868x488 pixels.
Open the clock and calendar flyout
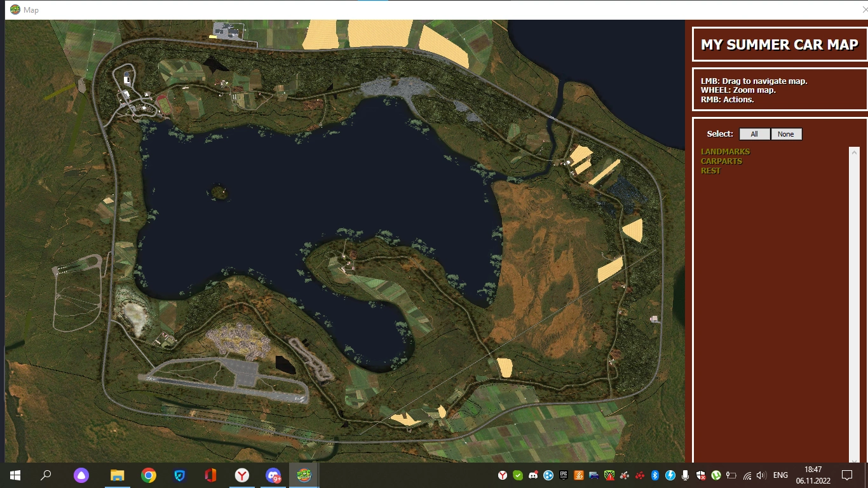point(813,475)
